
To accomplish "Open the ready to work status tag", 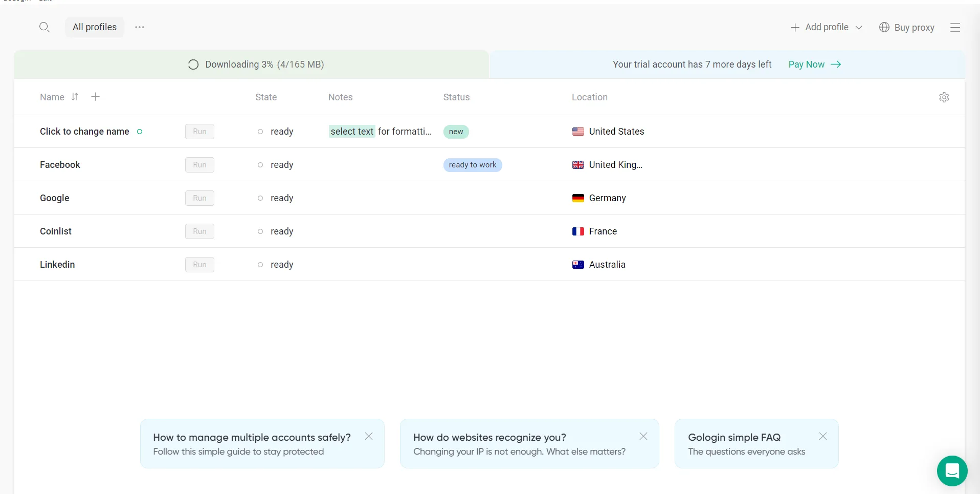I will [473, 165].
